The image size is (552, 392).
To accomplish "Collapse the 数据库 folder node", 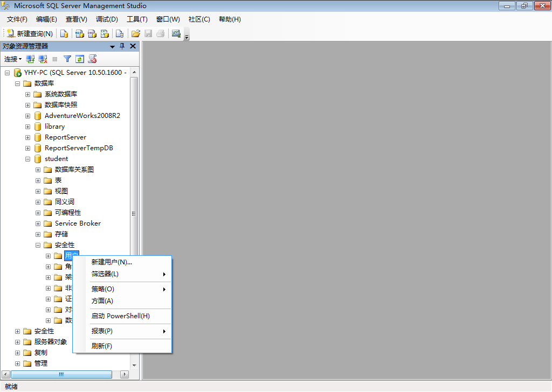I will (x=17, y=83).
